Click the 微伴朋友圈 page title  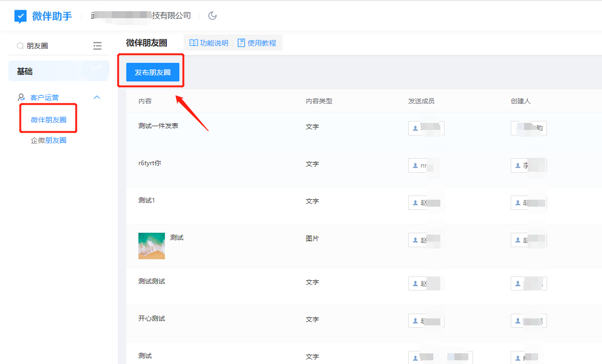[x=146, y=43]
